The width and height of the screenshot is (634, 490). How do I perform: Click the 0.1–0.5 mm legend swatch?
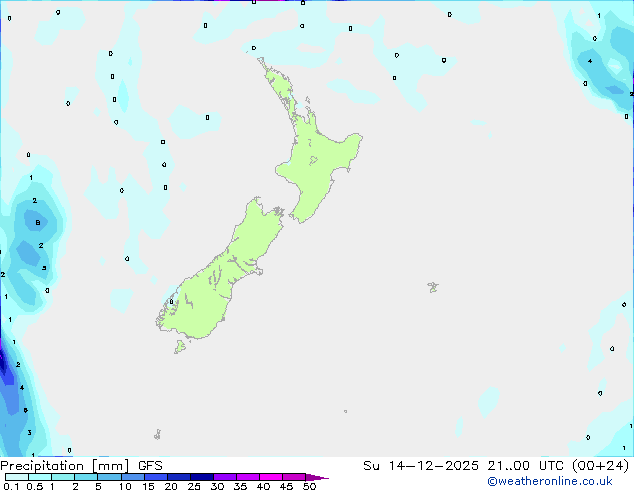pyautogui.click(x=17, y=477)
